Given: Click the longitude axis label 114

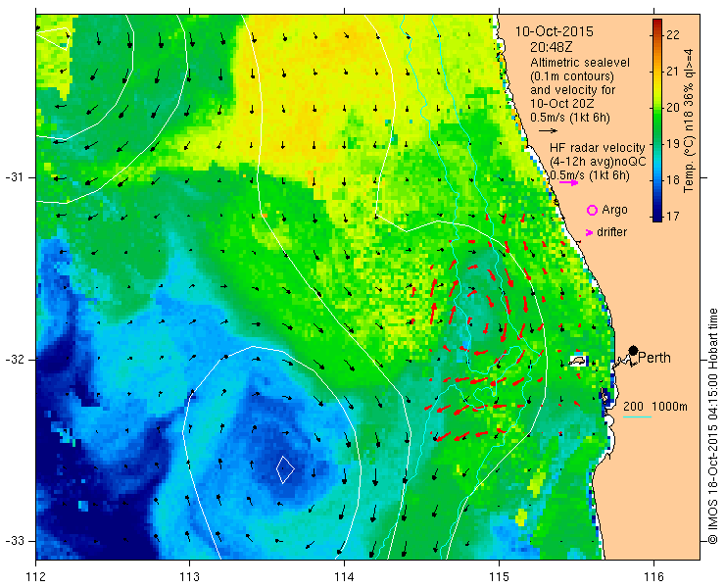Looking at the screenshot, I should (x=345, y=577).
